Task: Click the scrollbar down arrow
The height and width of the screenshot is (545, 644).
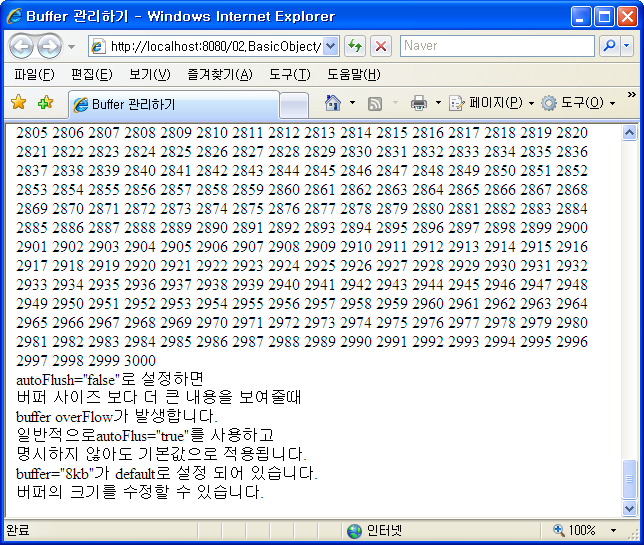Action: (x=629, y=508)
